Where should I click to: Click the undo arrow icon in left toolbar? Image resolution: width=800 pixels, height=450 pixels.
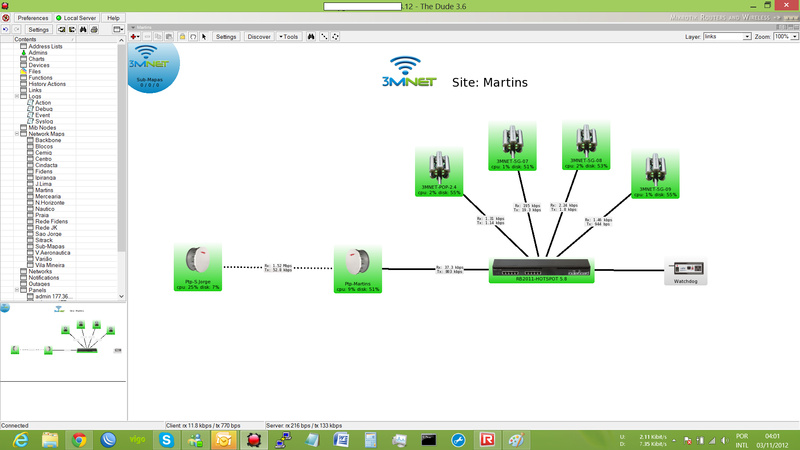click(x=6, y=30)
